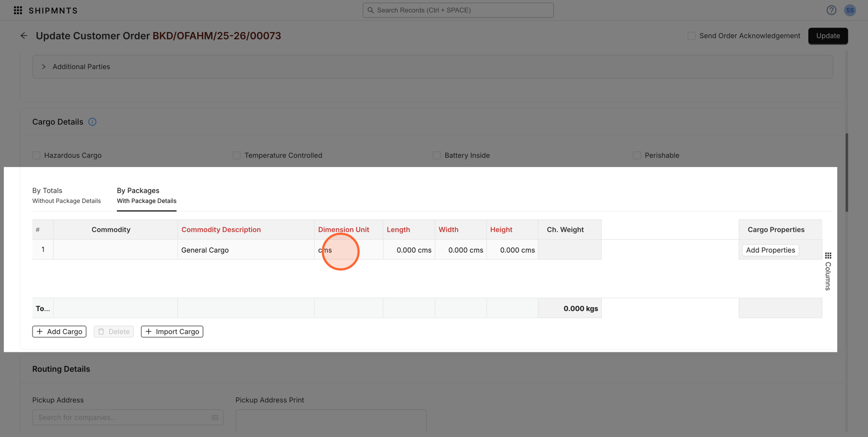Open the Columns grid panel icon
The image size is (868, 437).
pos(828,256)
